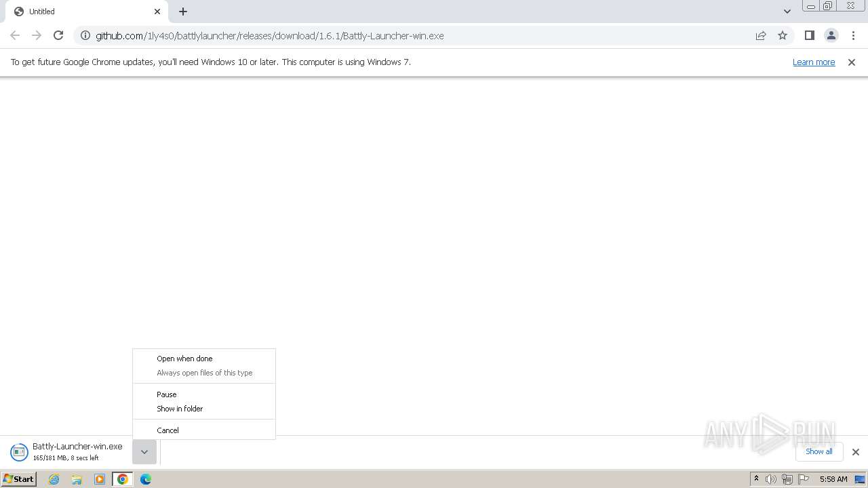Image resolution: width=868 pixels, height=488 pixels.
Task: Collapse the download options chevron
Action: click(x=144, y=452)
